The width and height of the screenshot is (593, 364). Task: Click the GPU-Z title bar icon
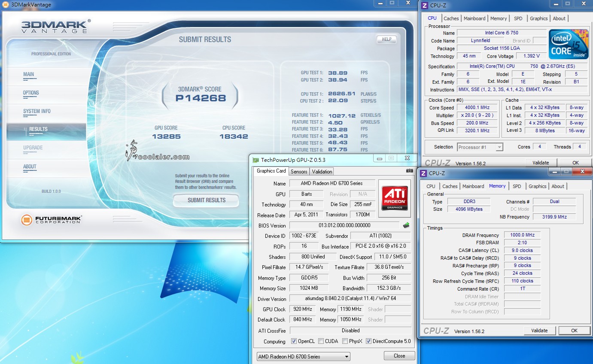coord(256,160)
